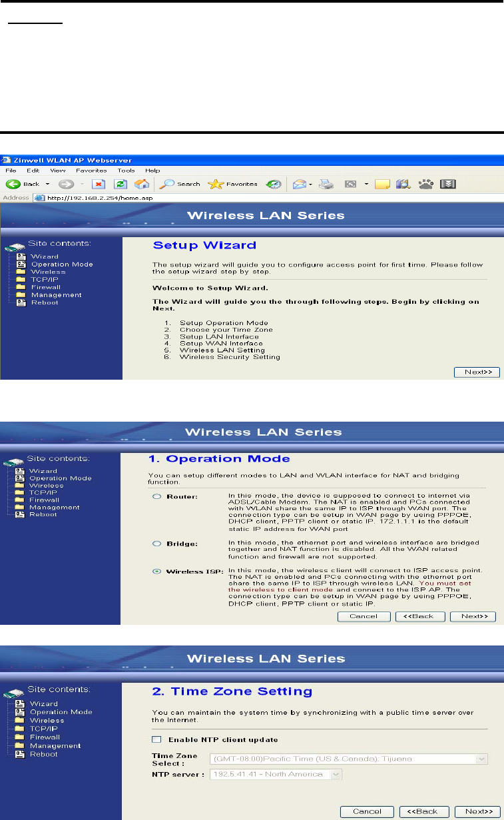Open the Mail button dropdown arrow

(310, 184)
